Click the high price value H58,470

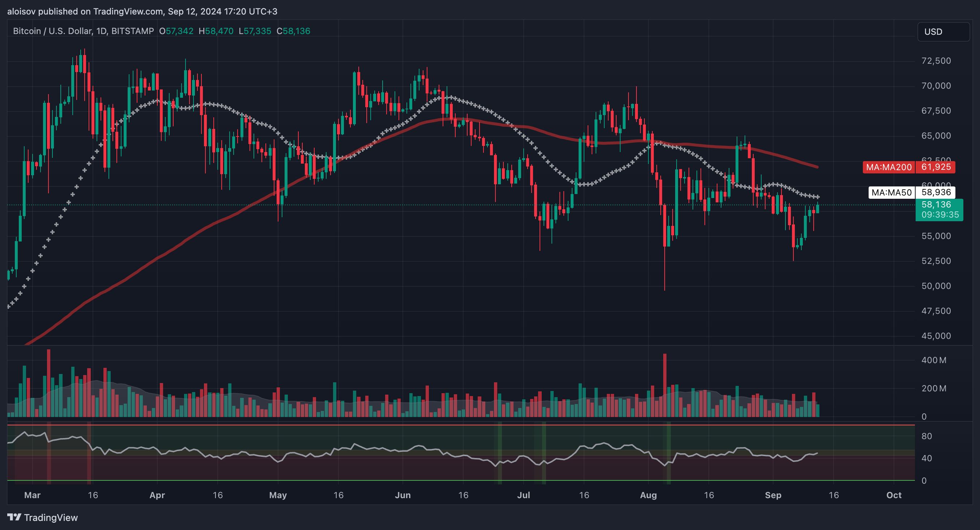point(216,31)
